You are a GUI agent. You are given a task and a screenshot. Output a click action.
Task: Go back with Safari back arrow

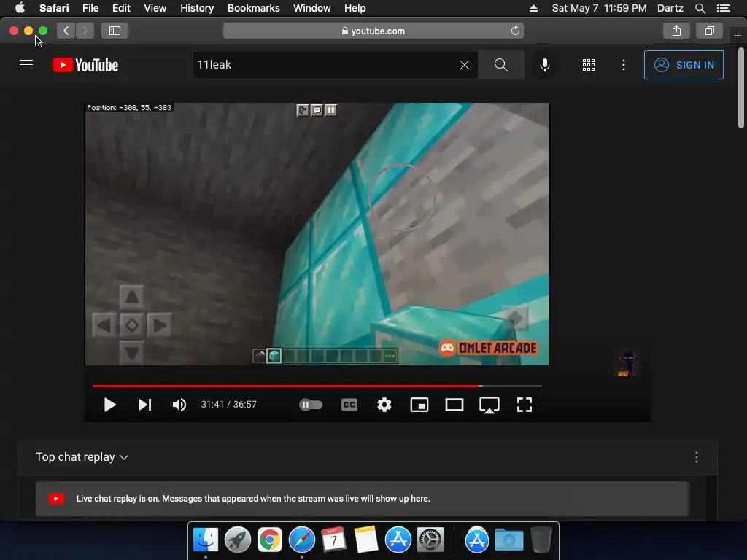click(66, 31)
